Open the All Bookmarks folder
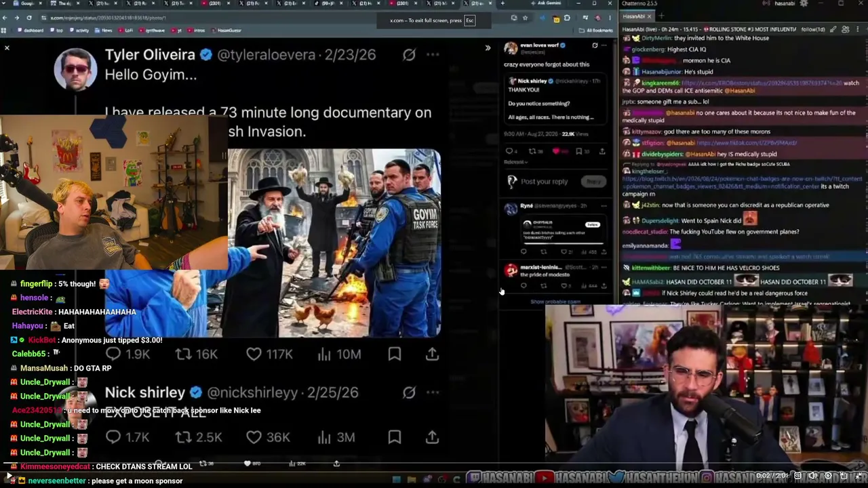Viewport: 868px width, 488px height. pyautogui.click(x=597, y=30)
